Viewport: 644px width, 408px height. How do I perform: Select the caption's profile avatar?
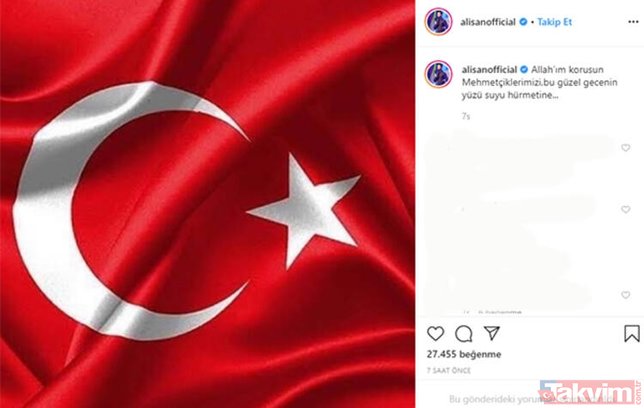pos(438,74)
